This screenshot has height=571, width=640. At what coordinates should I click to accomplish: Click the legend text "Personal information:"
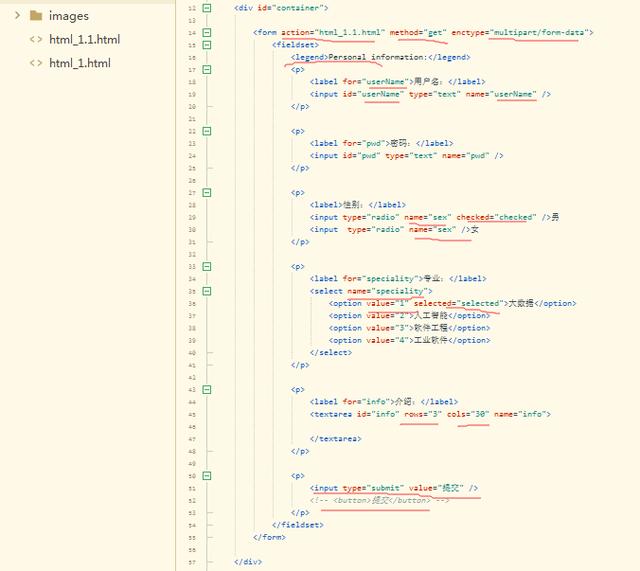pos(378,57)
